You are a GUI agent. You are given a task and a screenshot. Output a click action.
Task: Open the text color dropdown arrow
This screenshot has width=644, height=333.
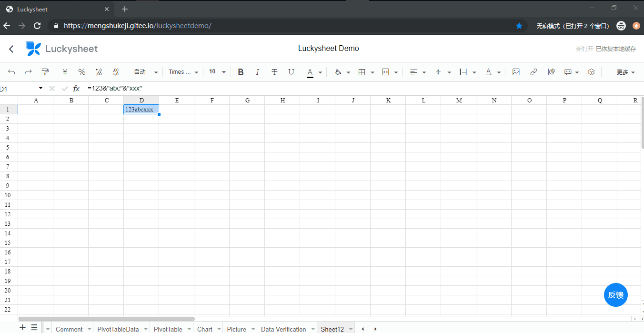click(320, 72)
